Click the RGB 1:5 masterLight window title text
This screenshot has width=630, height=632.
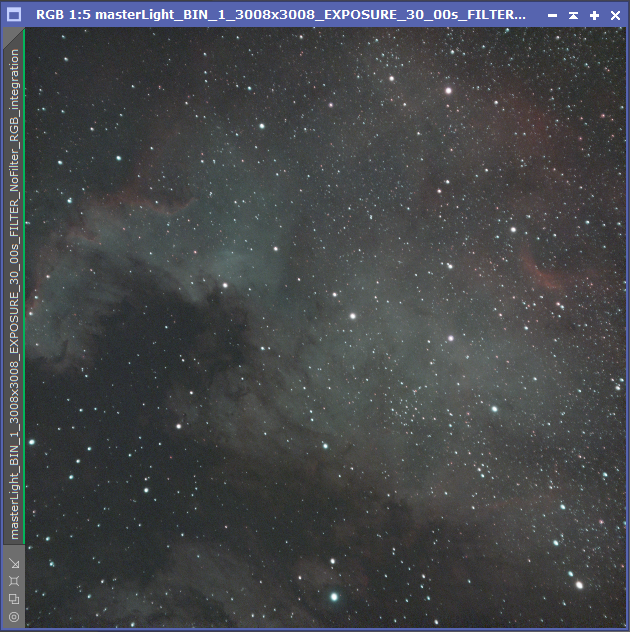281,15
